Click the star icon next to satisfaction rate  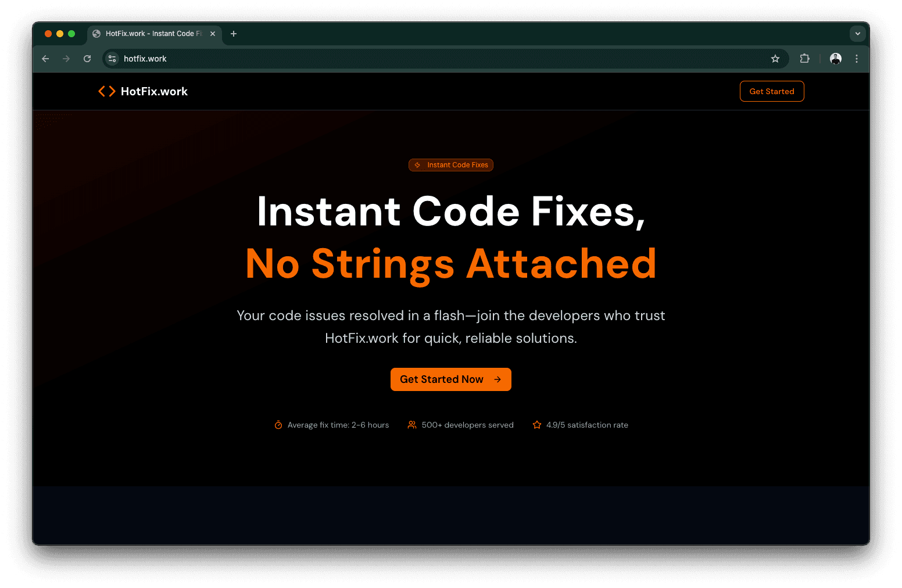536,425
